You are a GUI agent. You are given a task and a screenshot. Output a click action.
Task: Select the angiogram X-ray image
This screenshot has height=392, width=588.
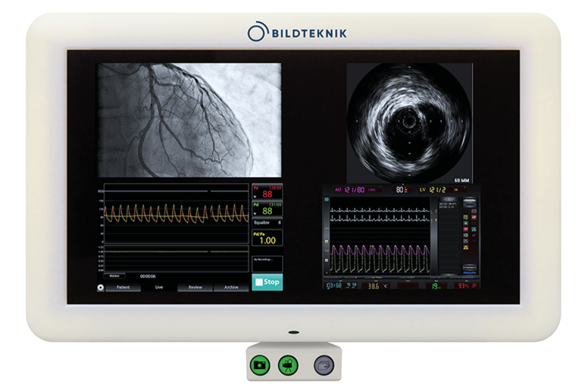pos(189,120)
